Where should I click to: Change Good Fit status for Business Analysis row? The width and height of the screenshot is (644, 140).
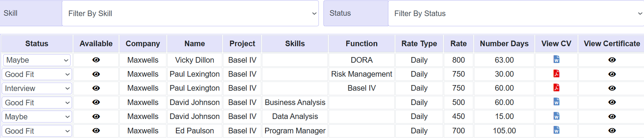pyautogui.click(x=37, y=103)
